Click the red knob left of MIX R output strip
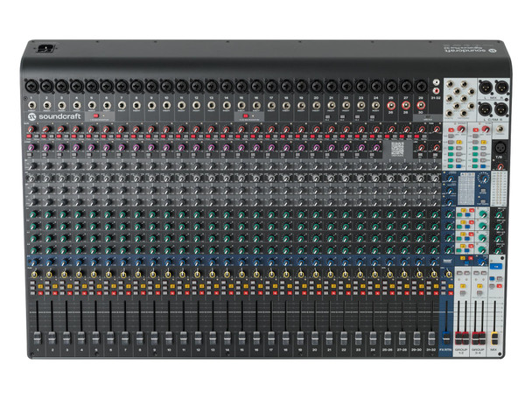 click(485, 129)
